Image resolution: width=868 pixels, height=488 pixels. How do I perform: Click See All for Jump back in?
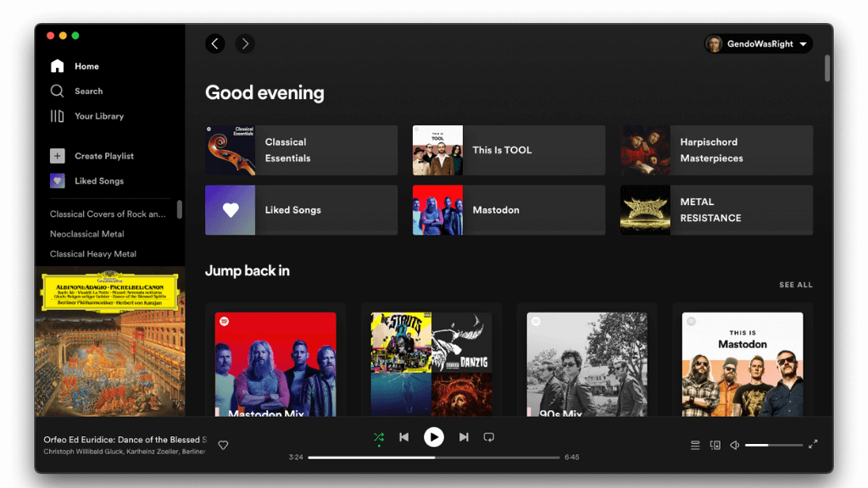click(795, 285)
